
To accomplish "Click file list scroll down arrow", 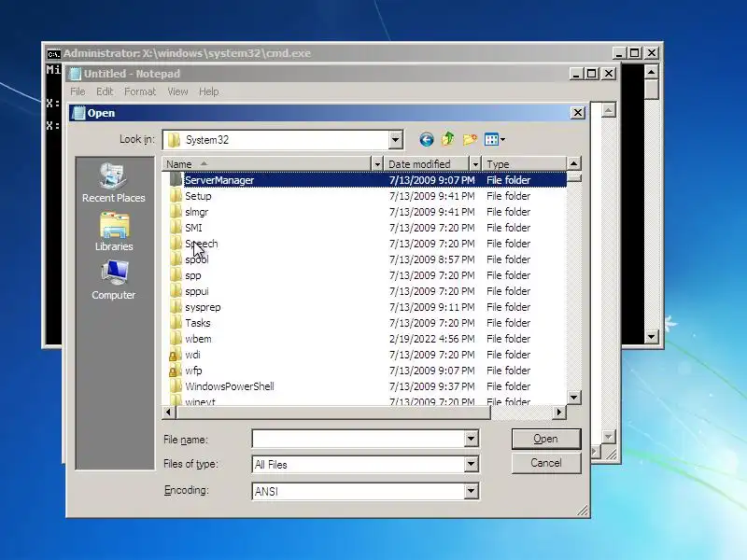I will 573,398.
